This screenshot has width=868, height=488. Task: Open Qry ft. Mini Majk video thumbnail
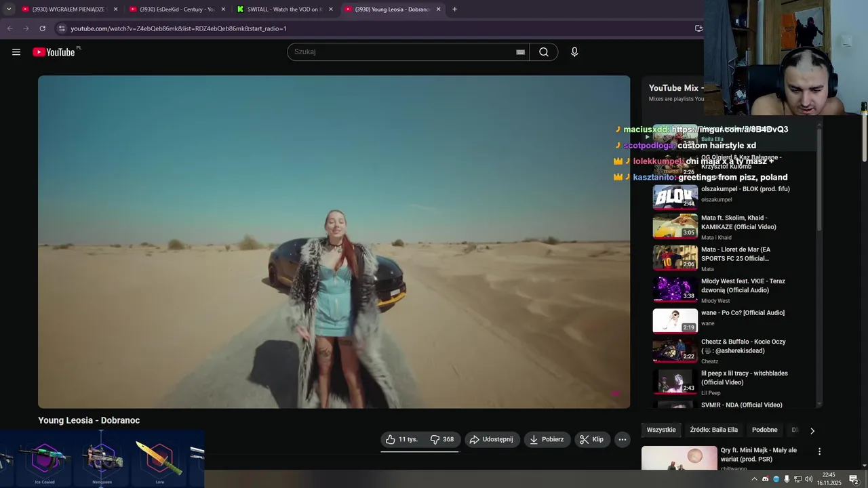pyautogui.click(x=679, y=457)
